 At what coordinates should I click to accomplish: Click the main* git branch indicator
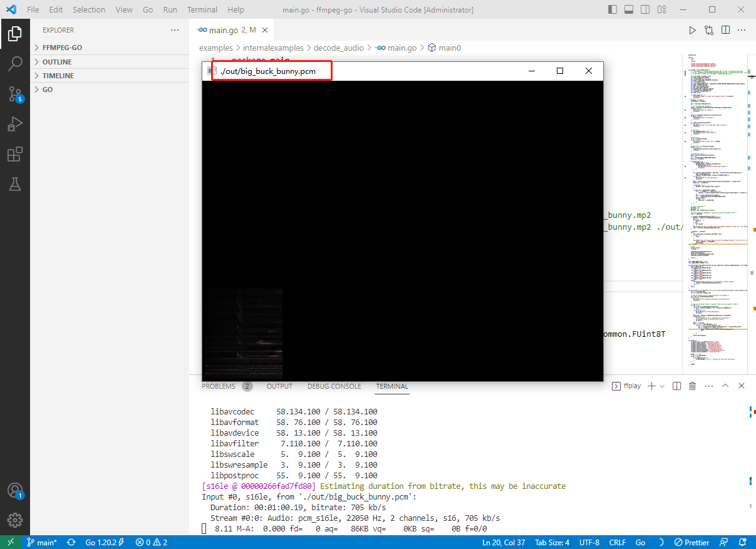click(42, 542)
